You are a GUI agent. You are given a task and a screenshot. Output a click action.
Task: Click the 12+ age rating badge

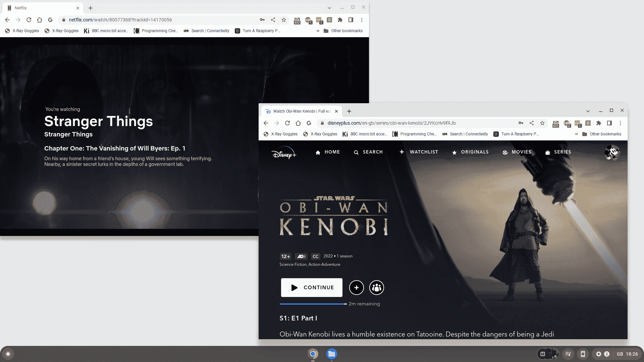coord(285,256)
